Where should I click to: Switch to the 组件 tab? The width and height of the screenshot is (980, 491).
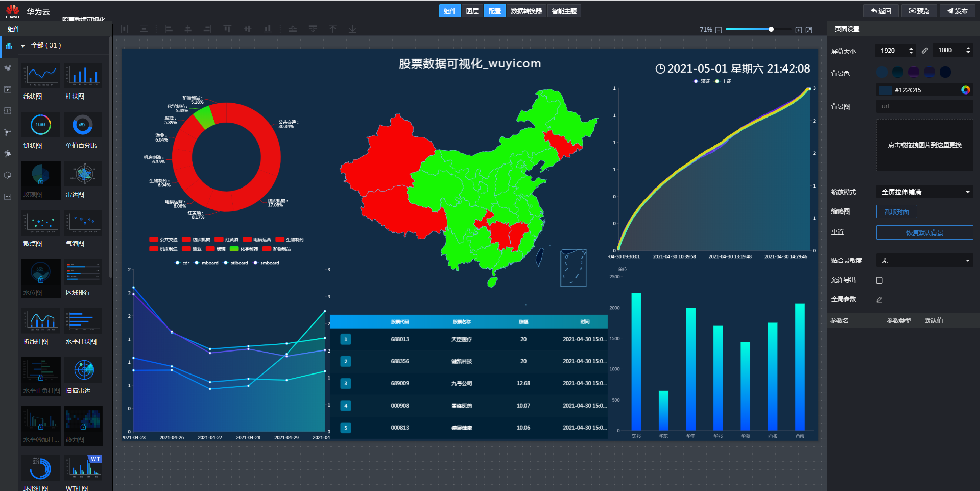click(450, 11)
